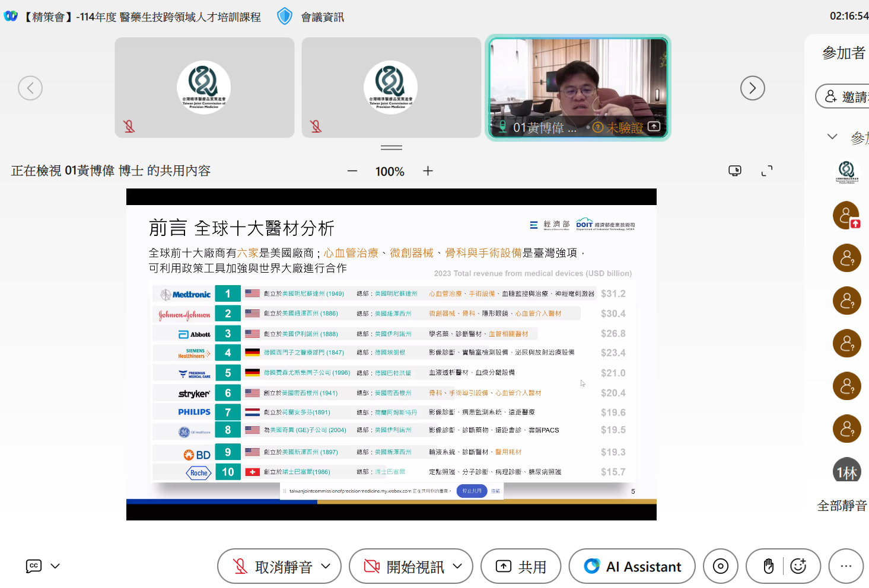This screenshot has width=869, height=588.
Task: Click Siemens Healthineers logo in slide
Action: (x=195, y=353)
